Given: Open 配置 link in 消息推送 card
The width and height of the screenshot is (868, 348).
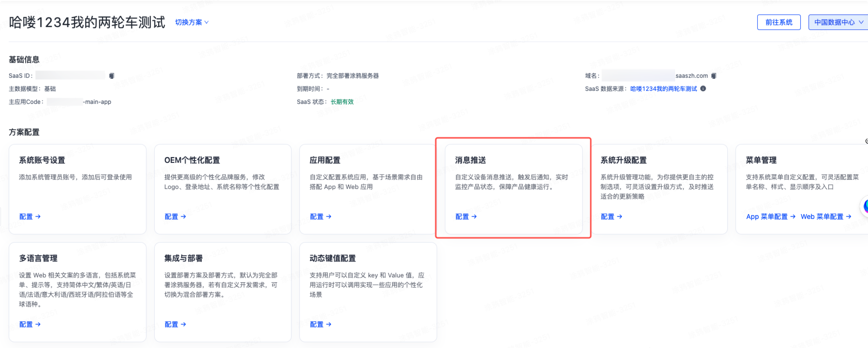Looking at the screenshot, I should point(466,217).
